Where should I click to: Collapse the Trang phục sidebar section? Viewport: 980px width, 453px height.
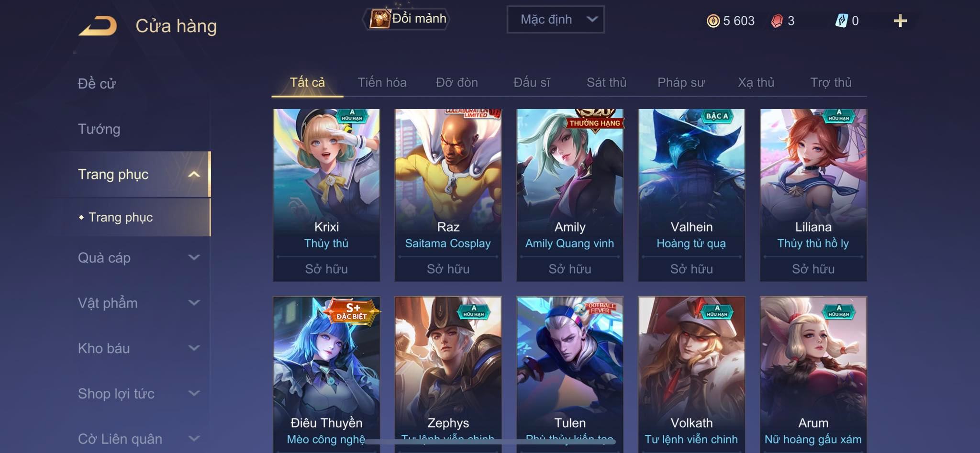[194, 174]
